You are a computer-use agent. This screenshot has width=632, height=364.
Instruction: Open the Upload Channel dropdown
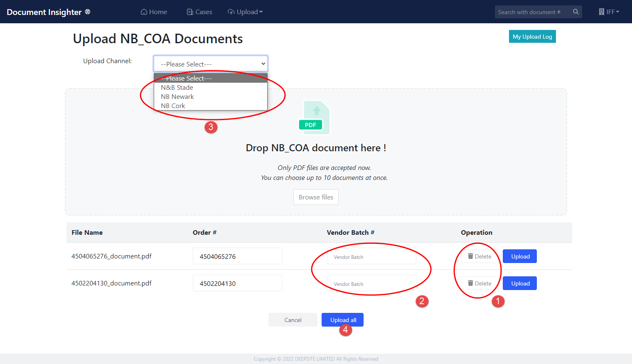[x=211, y=64]
